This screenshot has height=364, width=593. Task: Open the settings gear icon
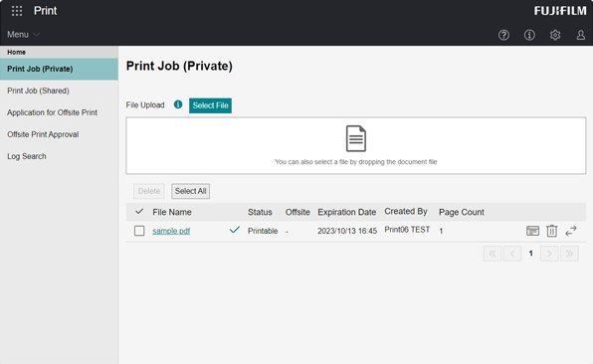click(555, 35)
